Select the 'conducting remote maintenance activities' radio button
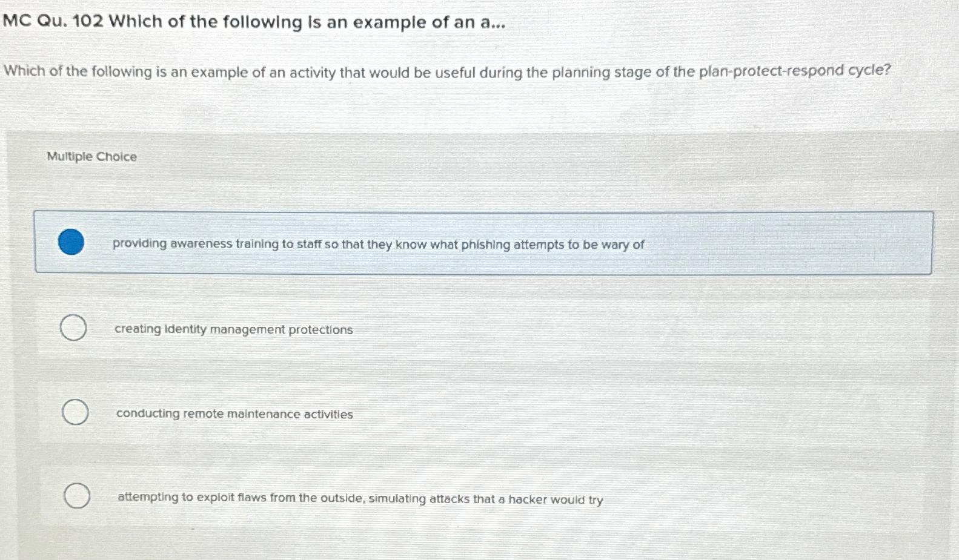959x560 pixels. 75,412
